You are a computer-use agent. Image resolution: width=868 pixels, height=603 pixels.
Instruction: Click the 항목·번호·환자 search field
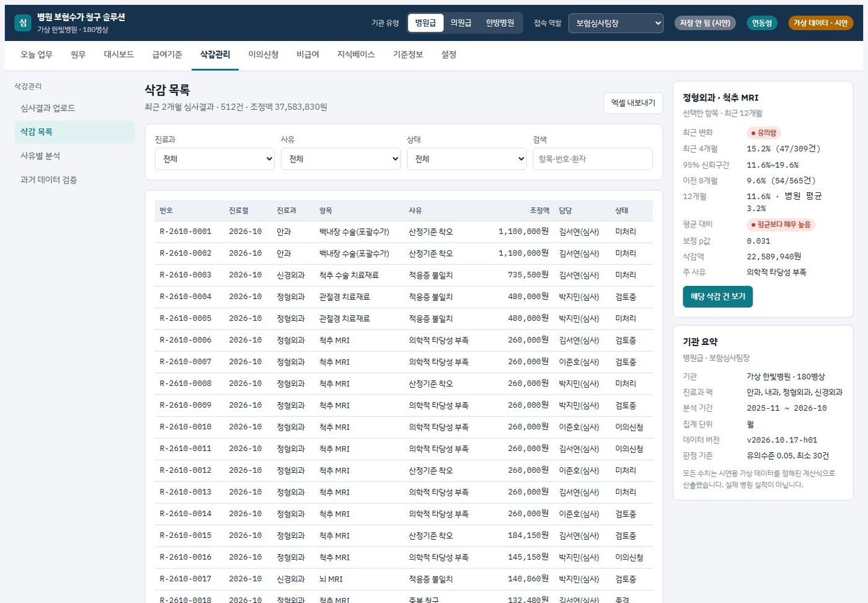[593, 159]
